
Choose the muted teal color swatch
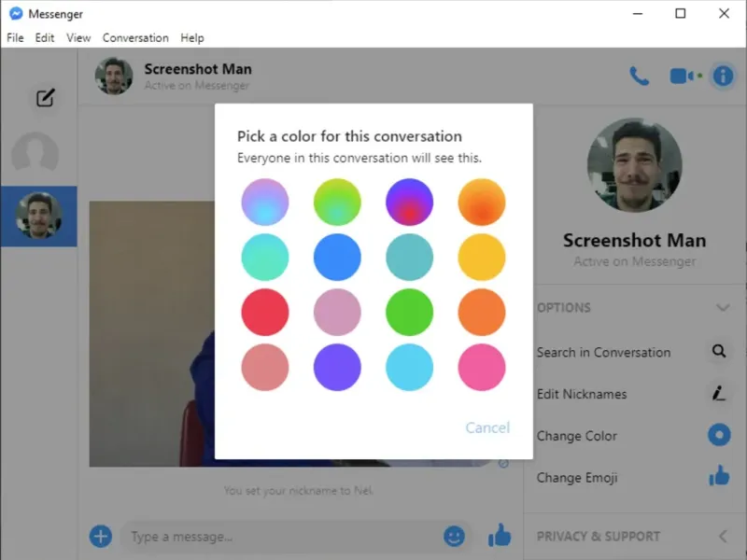tap(409, 258)
